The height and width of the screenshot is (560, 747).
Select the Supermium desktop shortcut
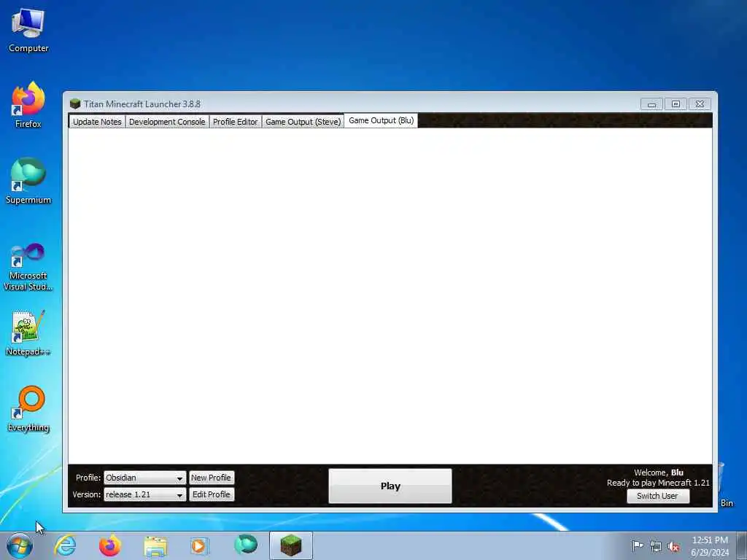(x=28, y=181)
